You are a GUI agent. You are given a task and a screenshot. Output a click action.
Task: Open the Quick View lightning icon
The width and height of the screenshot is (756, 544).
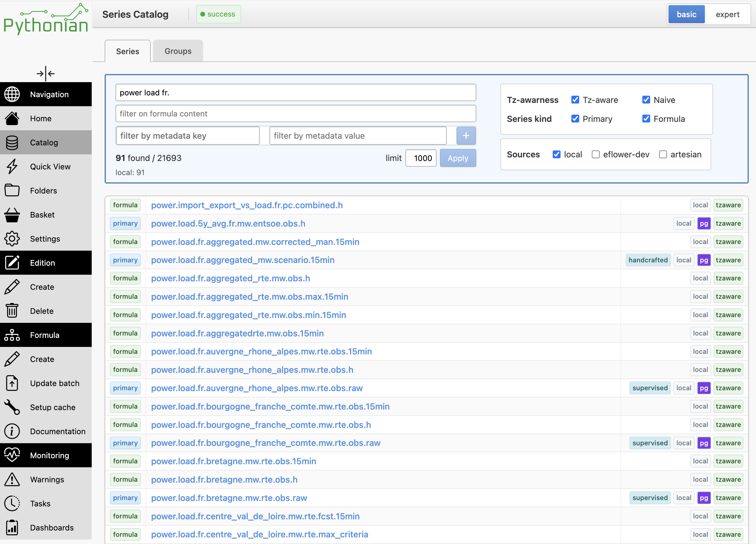(x=12, y=166)
